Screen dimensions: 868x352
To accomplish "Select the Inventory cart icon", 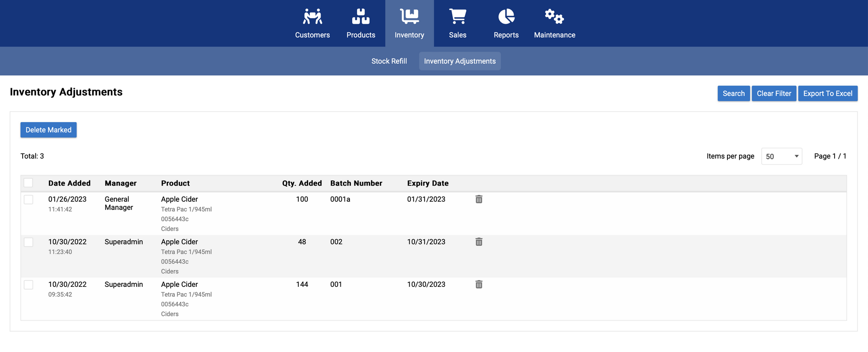I will coord(409,17).
